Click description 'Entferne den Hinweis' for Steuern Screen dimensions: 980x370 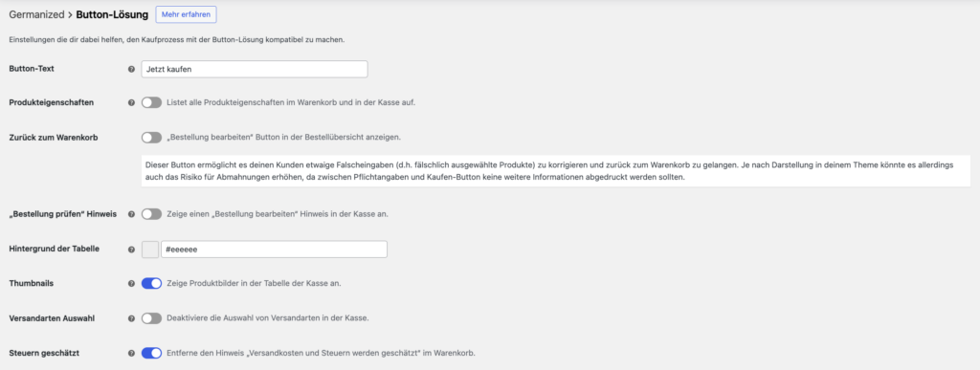click(322, 353)
